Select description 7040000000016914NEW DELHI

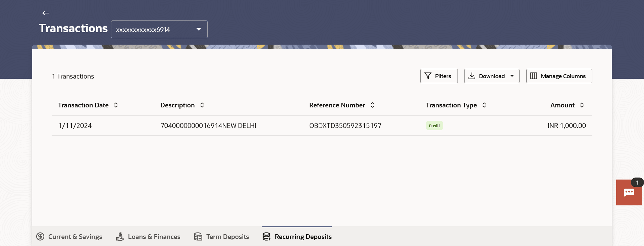[x=208, y=126]
